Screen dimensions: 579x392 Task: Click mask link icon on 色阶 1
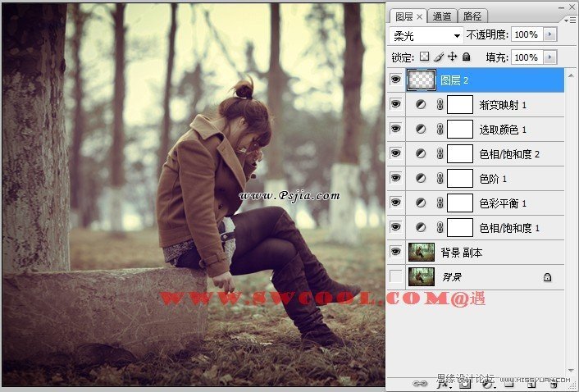point(440,179)
